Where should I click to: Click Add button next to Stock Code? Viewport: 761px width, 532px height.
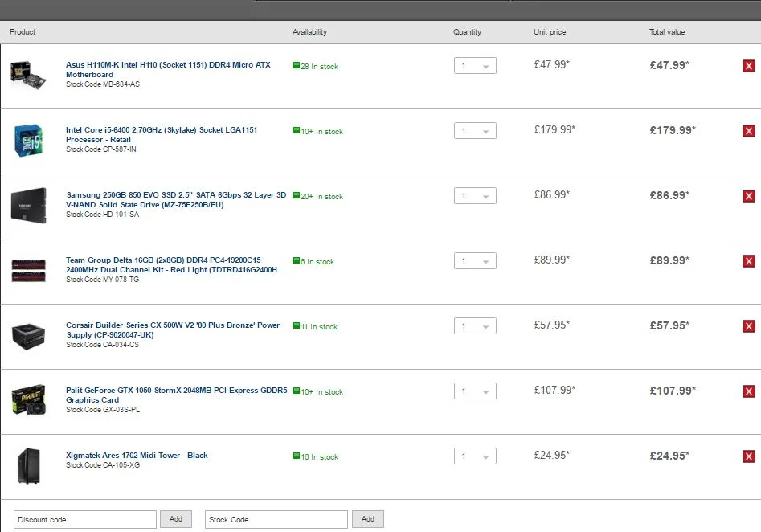pyautogui.click(x=368, y=519)
